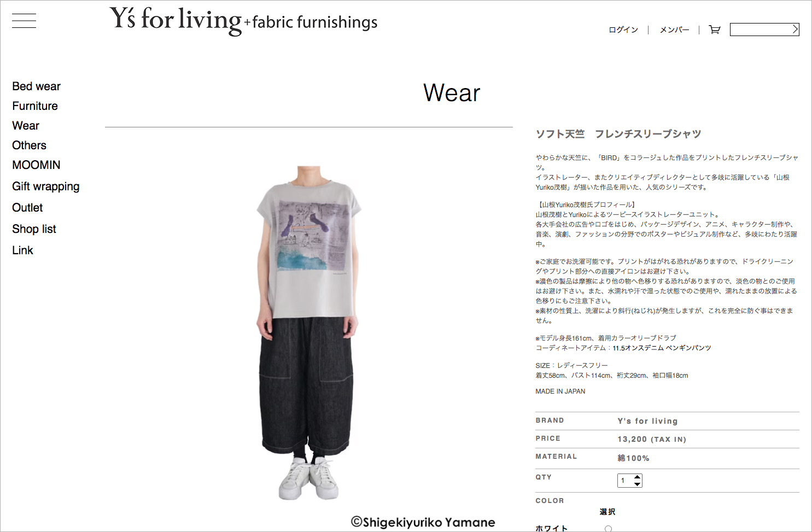Open the メンバー member link
Image resolution: width=812 pixels, height=532 pixels.
(674, 30)
